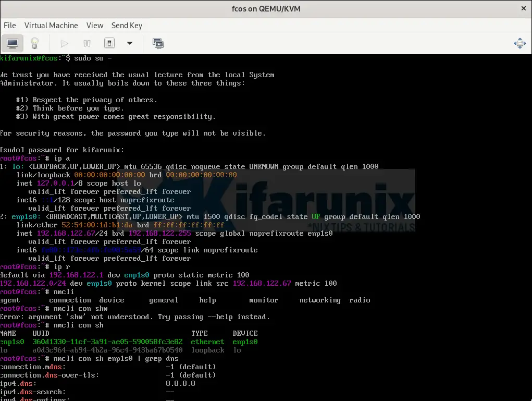Viewport: 532px width, 401px height.
Task: Open the View menu
Action: pyautogui.click(x=95, y=26)
